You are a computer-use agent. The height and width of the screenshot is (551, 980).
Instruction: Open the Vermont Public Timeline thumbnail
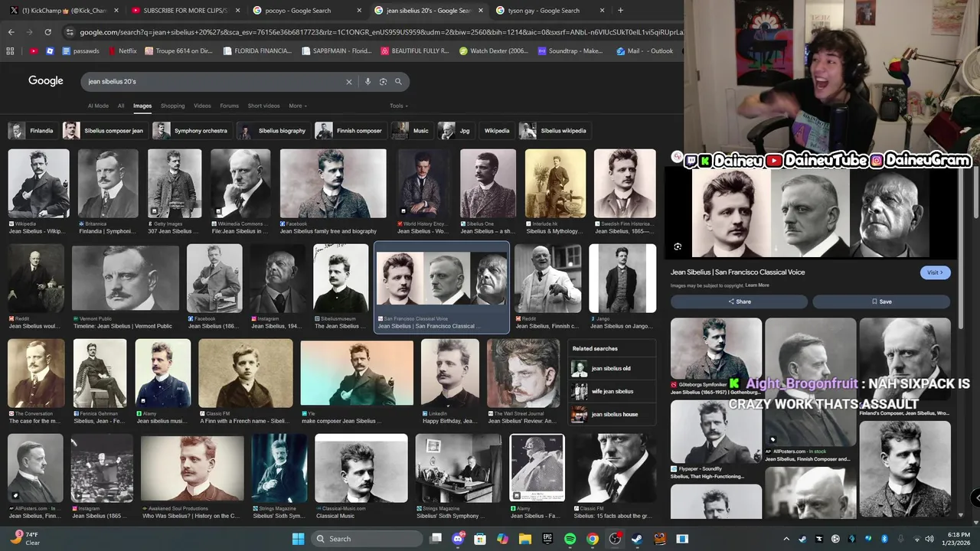(x=126, y=279)
